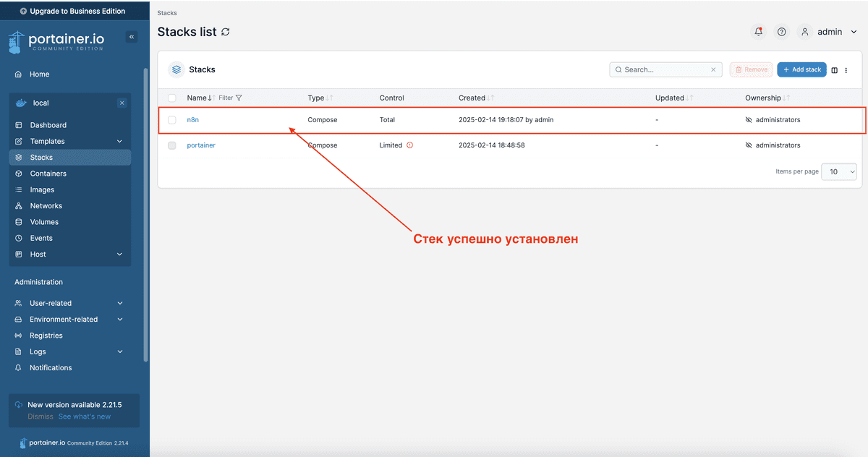This screenshot has height=457, width=868.
Task: Open the Logs sidebar menu
Action: click(37, 351)
